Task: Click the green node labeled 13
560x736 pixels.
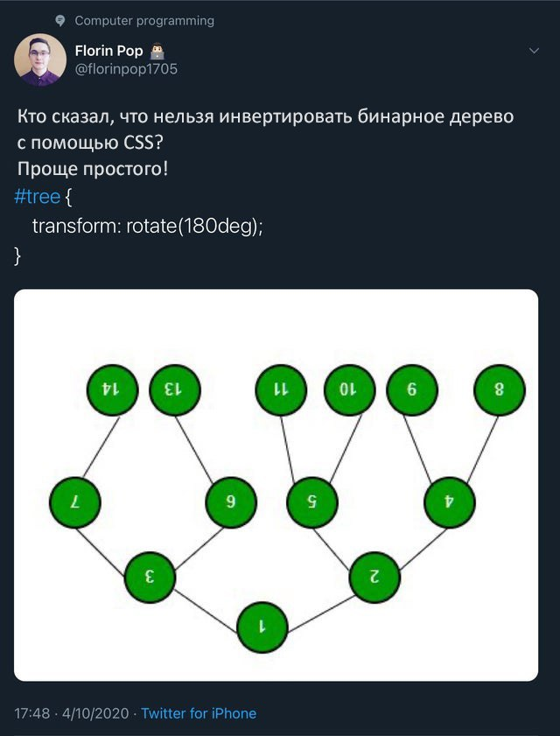Action: [175, 390]
